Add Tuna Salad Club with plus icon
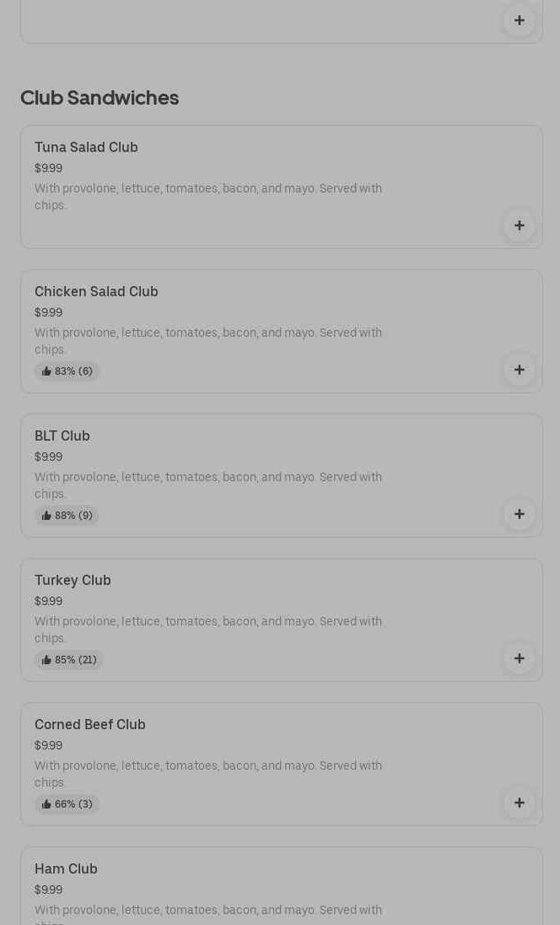The image size is (560, 925). [519, 225]
